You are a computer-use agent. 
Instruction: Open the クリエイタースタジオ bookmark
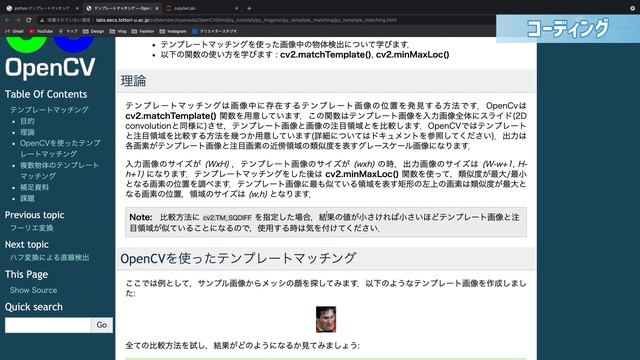[x=214, y=31]
